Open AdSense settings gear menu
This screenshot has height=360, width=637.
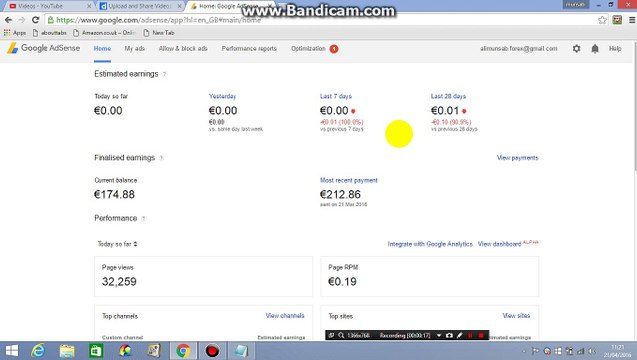(x=576, y=49)
